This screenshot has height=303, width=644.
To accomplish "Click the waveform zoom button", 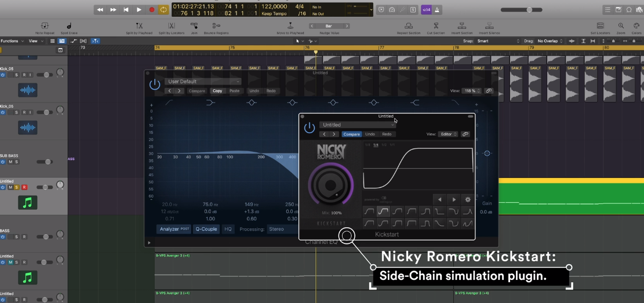I will [572, 41].
